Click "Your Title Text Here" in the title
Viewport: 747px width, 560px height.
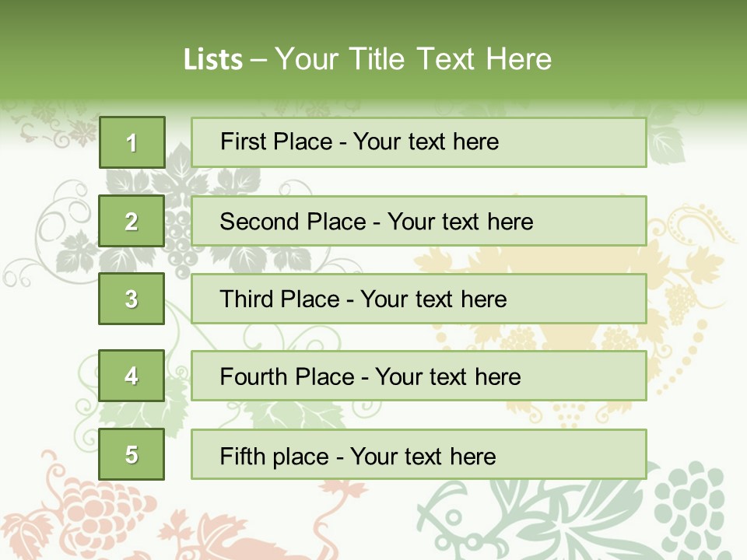[x=412, y=59]
